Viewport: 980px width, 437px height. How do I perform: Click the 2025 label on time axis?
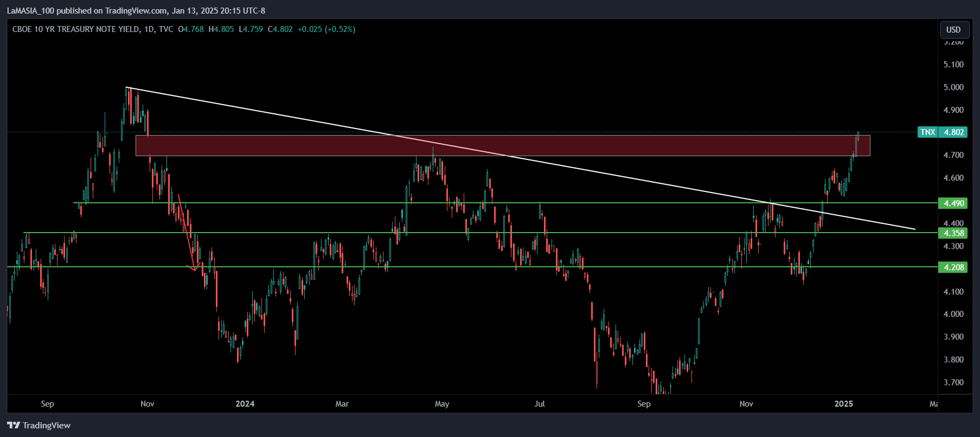pos(844,403)
